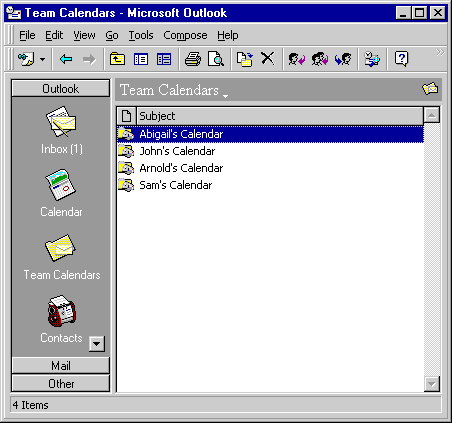Click the Group By Box toolbar icon

click(164, 59)
